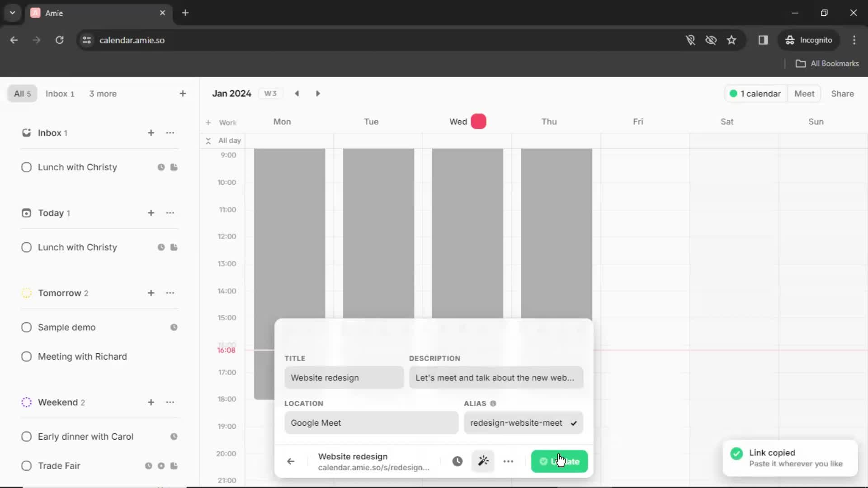Toggle checkbox for 'Lunch with Christy' task

click(26, 167)
